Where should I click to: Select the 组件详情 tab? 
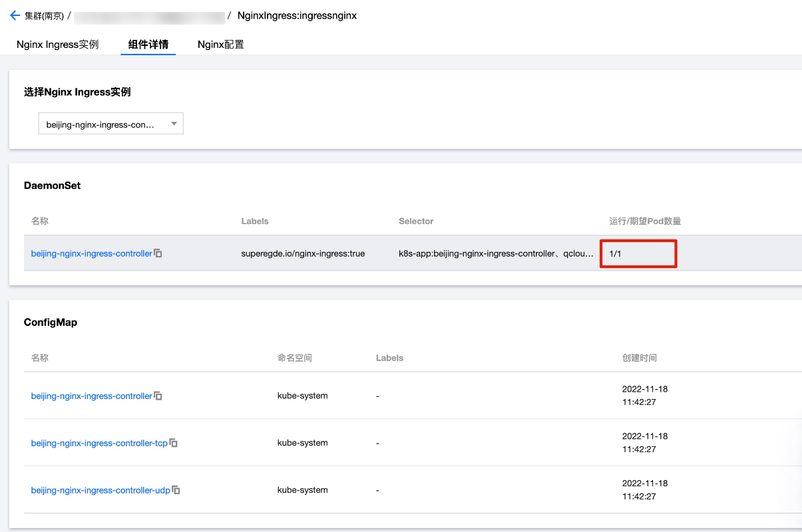coord(148,45)
